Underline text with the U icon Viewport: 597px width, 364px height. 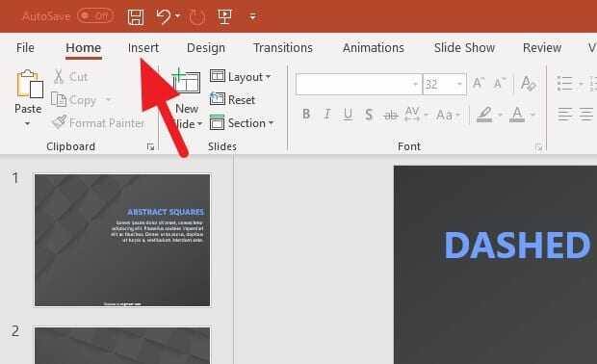(348, 114)
